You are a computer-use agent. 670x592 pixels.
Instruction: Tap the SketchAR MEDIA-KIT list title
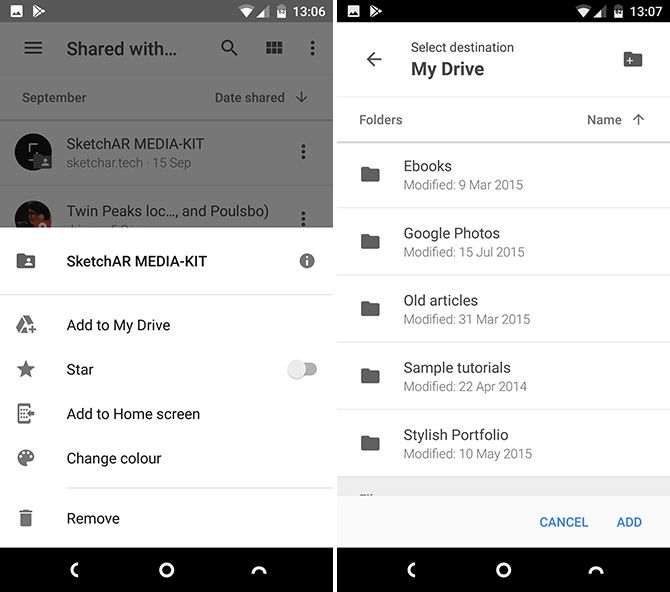tap(135, 144)
